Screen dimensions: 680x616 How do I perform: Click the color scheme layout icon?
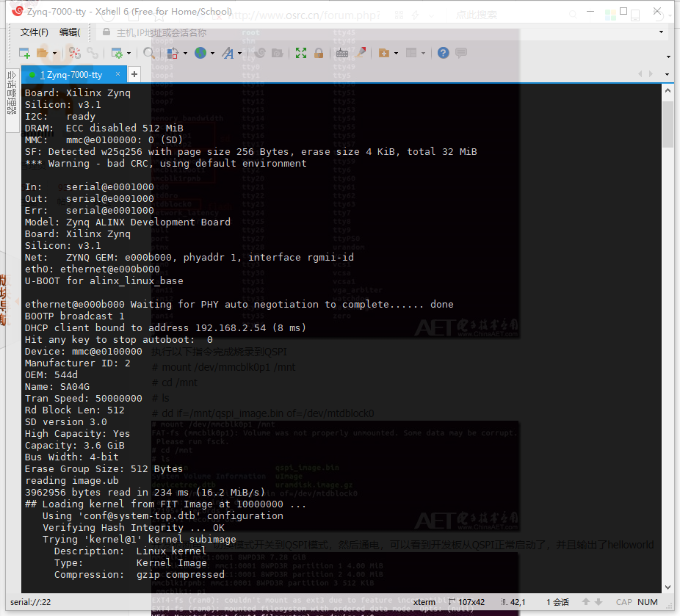tap(170, 53)
